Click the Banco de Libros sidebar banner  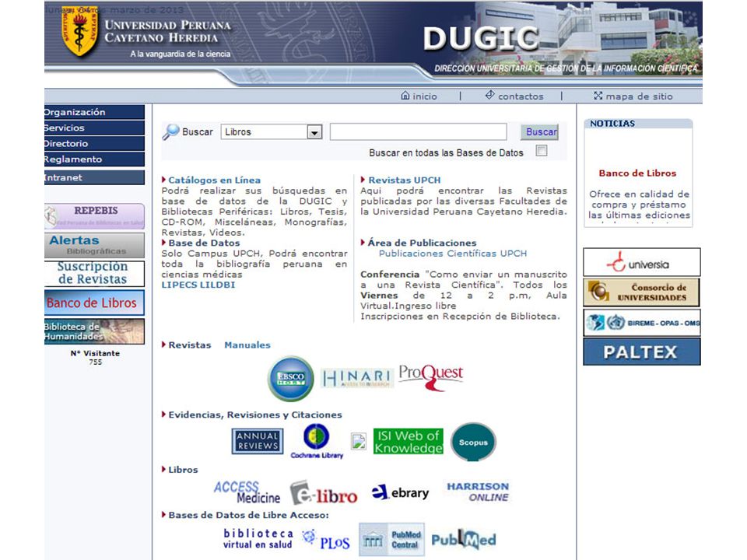point(94,303)
